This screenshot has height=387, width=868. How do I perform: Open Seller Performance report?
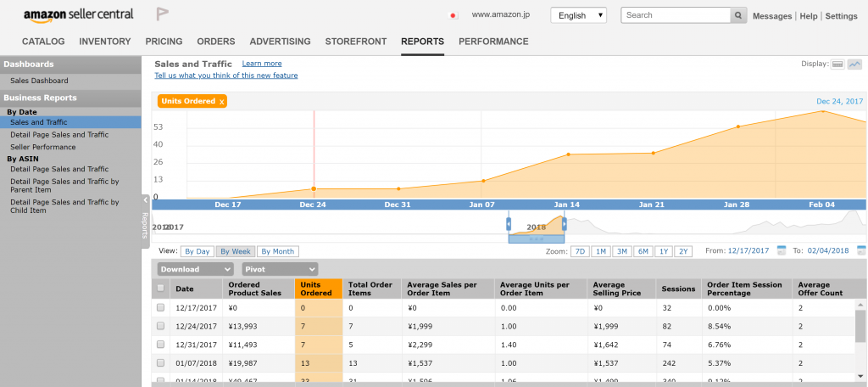coord(43,148)
